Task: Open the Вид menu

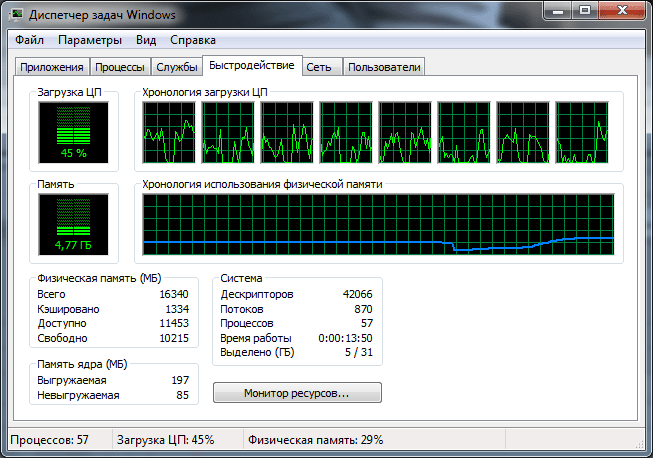Action: pyautogui.click(x=146, y=40)
